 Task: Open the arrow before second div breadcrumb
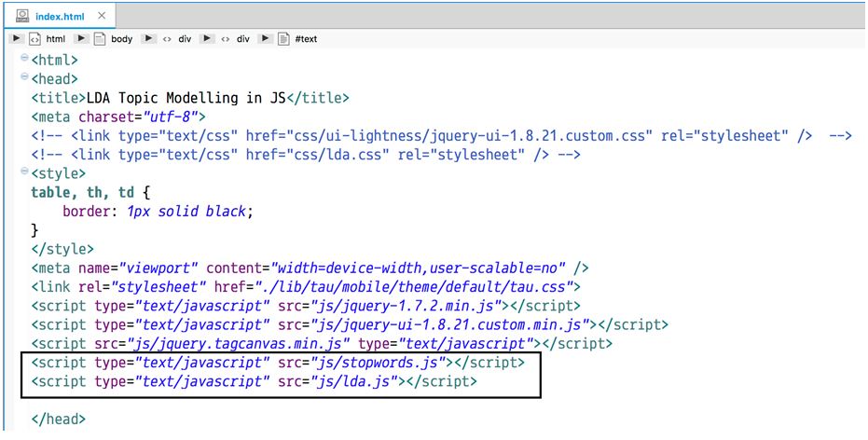(x=207, y=39)
